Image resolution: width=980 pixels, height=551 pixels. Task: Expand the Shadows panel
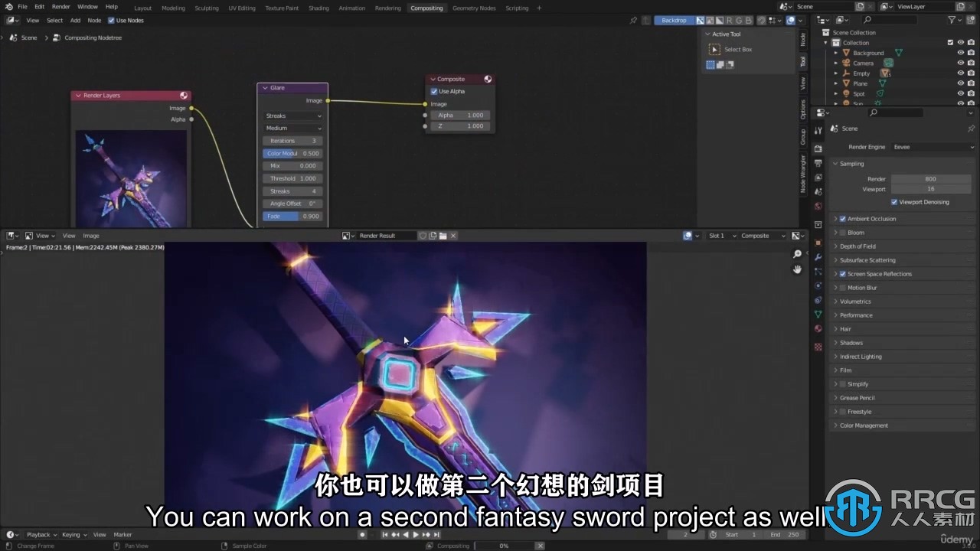click(851, 343)
